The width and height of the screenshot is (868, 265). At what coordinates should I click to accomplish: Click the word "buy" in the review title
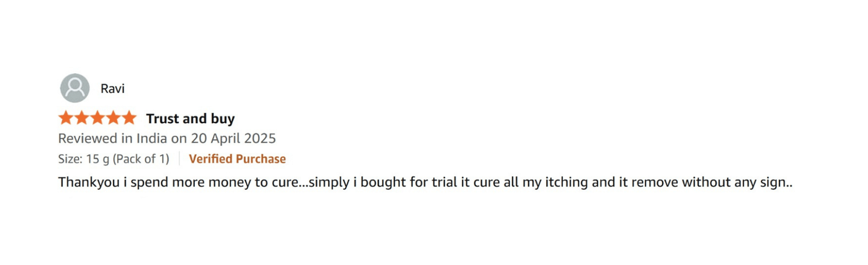223,119
